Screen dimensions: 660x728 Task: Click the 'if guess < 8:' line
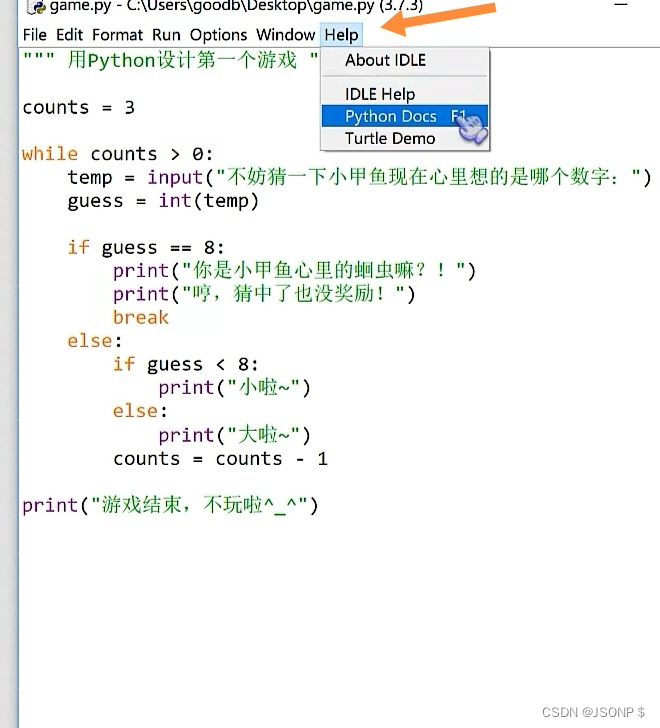pyautogui.click(x=186, y=364)
